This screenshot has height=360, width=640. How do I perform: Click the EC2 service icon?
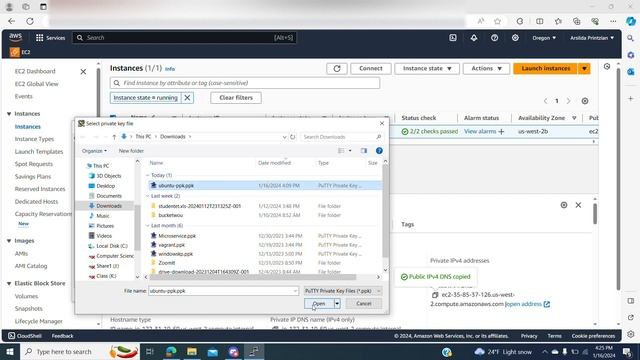point(15,52)
